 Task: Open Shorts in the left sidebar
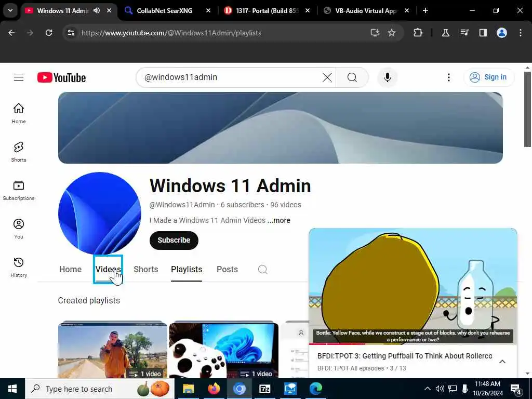tap(19, 152)
